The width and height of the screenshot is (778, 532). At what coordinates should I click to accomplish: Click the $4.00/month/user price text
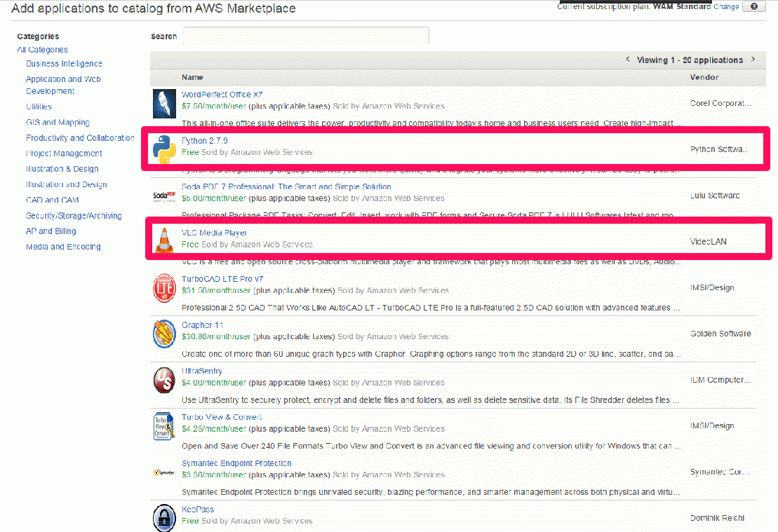(214, 383)
